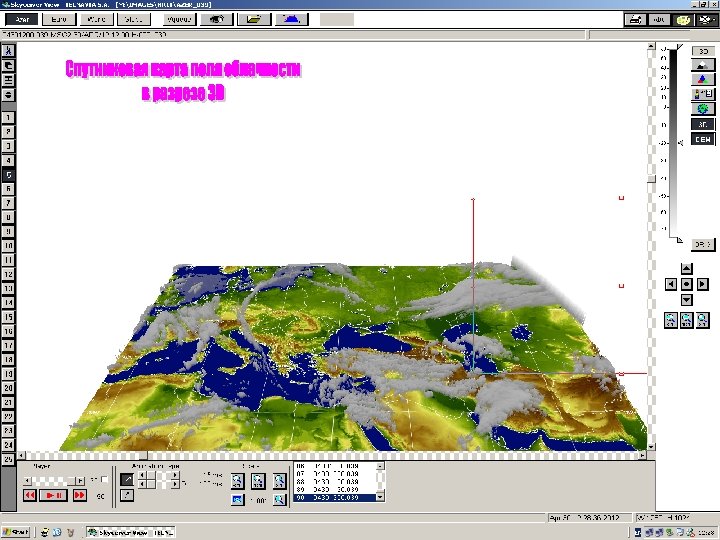Toggle the DEM button in right panel
Image resolution: width=720 pixels, height=540 pixels.
(703, 139)
